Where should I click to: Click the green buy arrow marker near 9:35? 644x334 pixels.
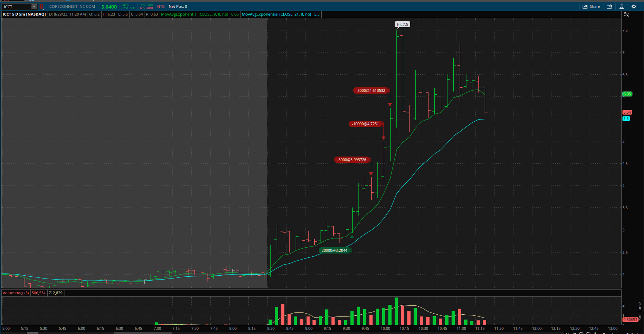[x=352, y=237]
